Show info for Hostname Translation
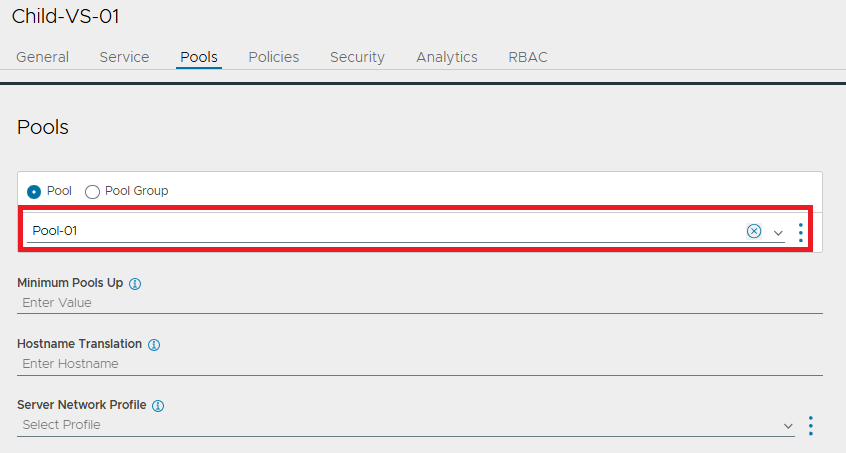Viewport: 846px width, 453px height. [154, 345]
